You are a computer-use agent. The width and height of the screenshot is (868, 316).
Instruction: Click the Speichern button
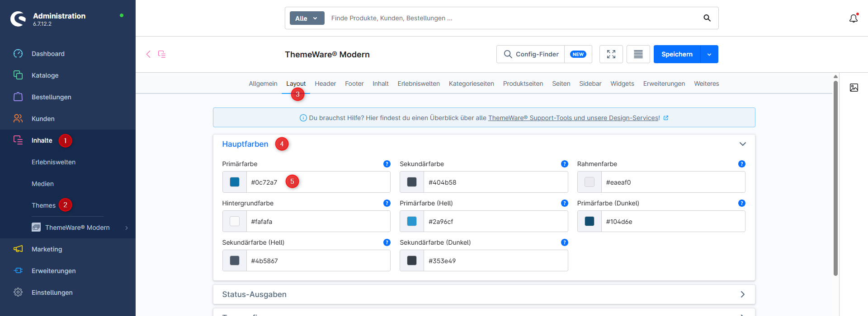coord(677,54)
